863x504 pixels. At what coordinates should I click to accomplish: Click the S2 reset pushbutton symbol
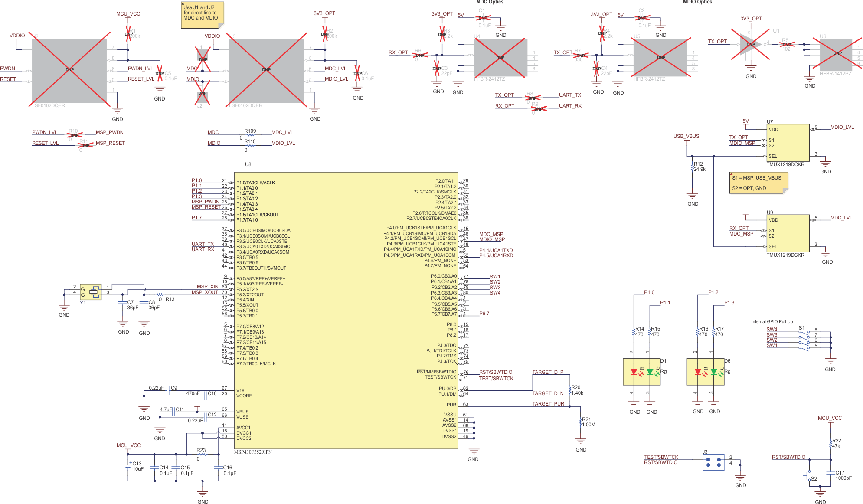(808, 476)
